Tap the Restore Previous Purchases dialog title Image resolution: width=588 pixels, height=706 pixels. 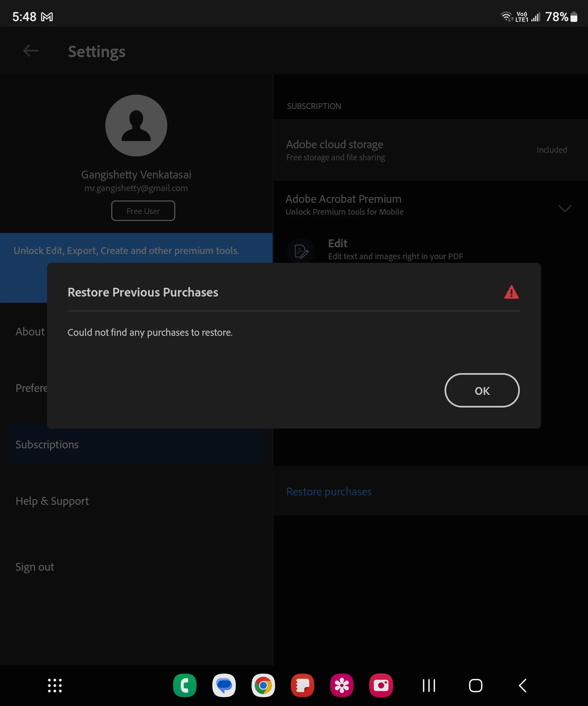tap(143, 292)
